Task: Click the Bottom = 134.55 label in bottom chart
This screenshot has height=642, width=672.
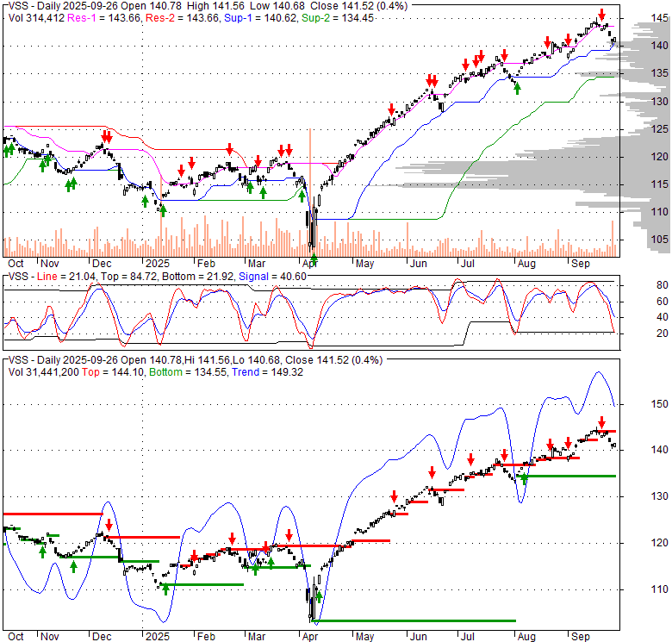Action: 189,372
